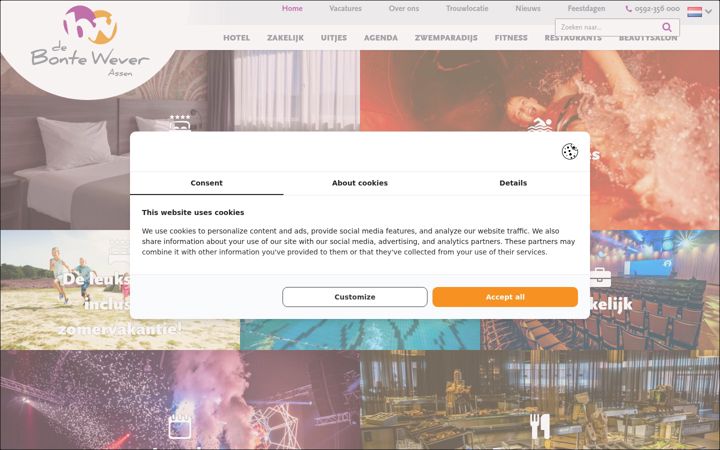
Task: Click 'This website uses cookies' heading
Action: pos(193,213)
